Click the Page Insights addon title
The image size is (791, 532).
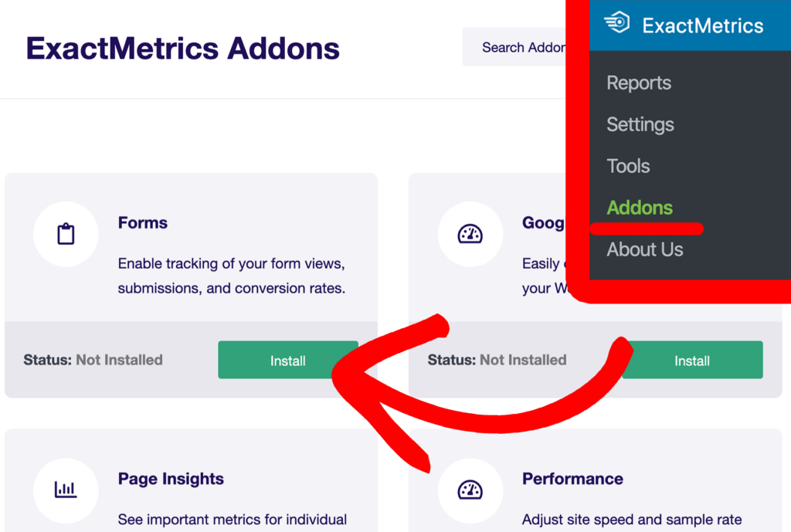(x=171, y=479)
